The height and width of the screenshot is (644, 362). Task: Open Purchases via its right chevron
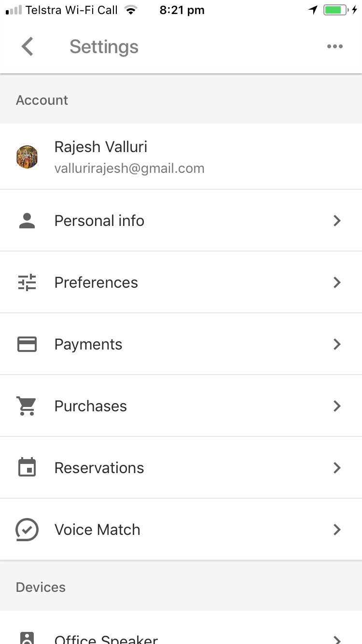(x=337, y=406)
